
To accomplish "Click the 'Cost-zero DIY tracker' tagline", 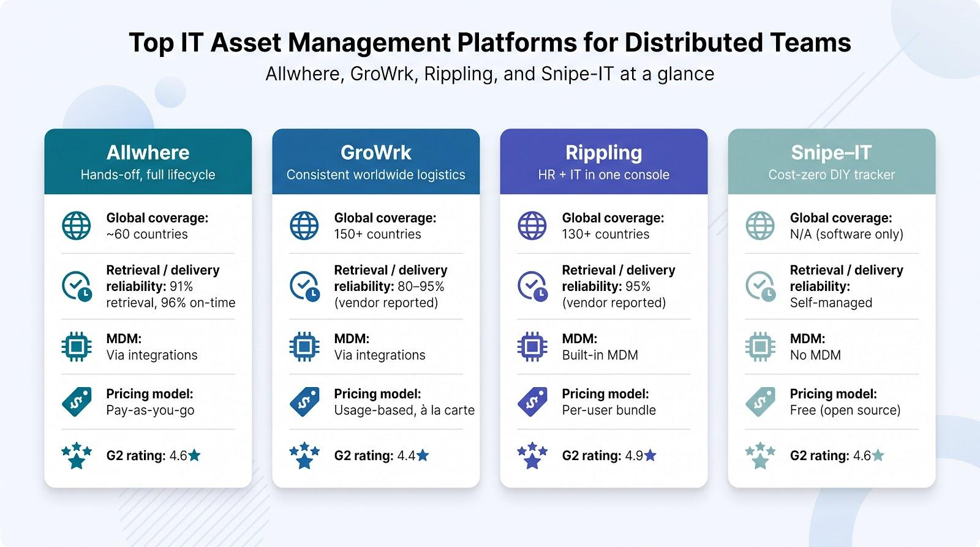I will point(832,175).
